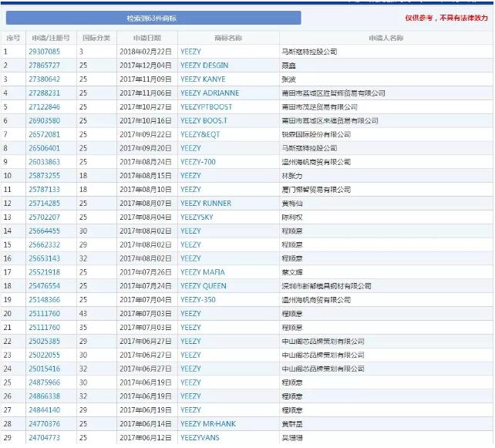Click the YEEZY&EQT trademark name
The width and height of the screenshot is (495, 448).
click(200, 134)
